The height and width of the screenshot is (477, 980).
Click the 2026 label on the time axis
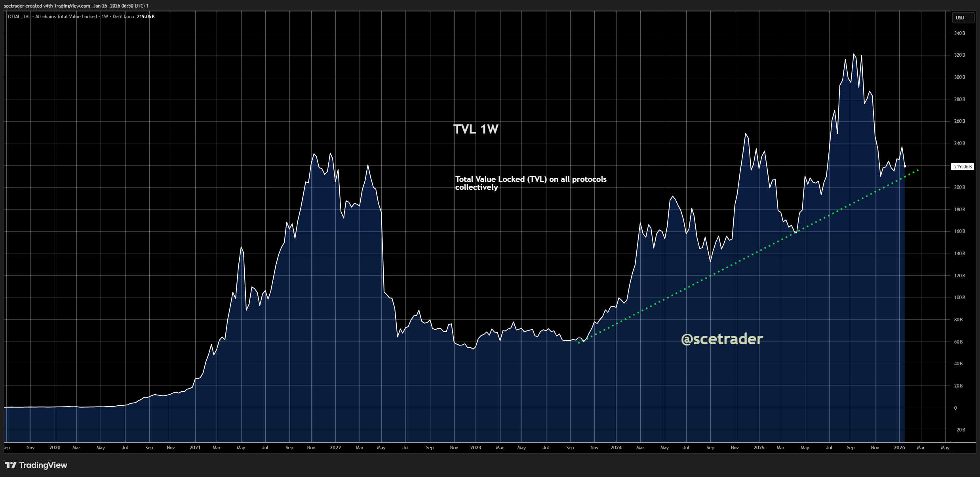coord(900,447)
